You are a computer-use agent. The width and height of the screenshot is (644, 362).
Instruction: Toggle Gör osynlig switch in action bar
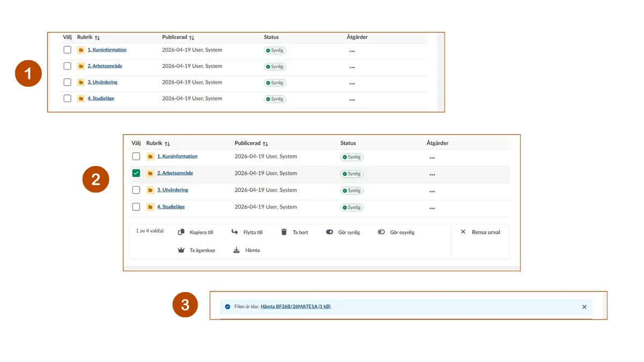(x=381, y=232)
